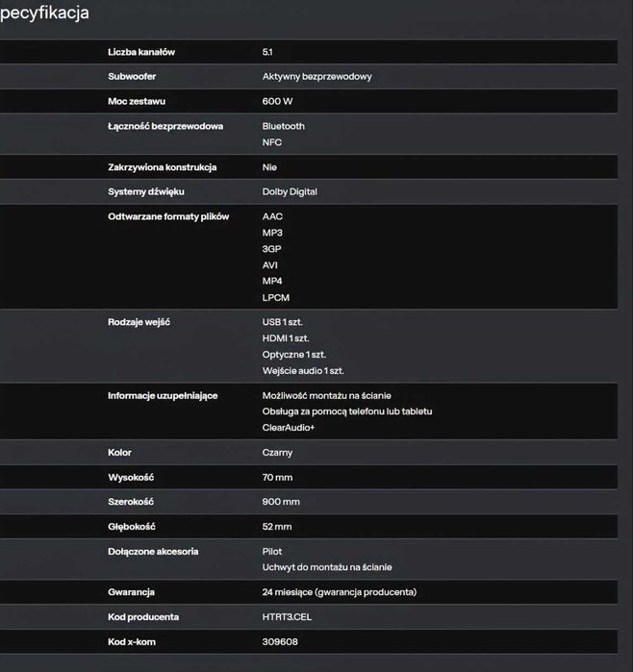Click the LPCM format entry
The image size is (633, 672).
click(276, 298)
